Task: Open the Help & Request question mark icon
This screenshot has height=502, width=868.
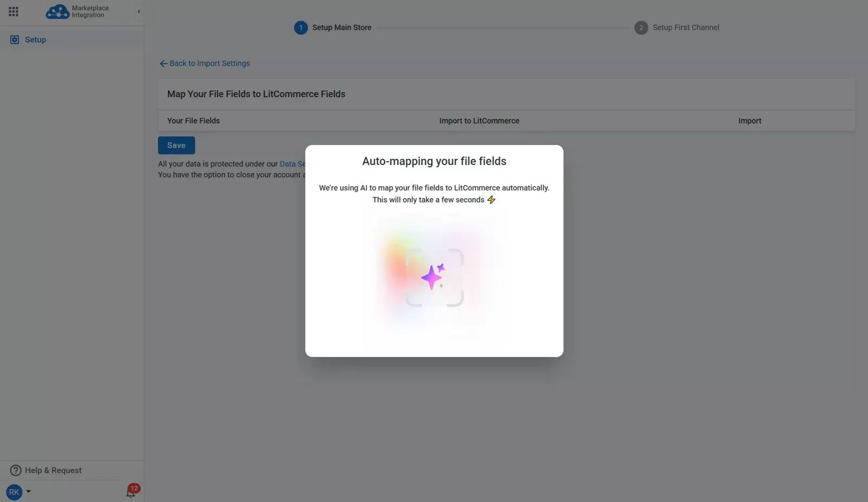Action: (15, 470)
